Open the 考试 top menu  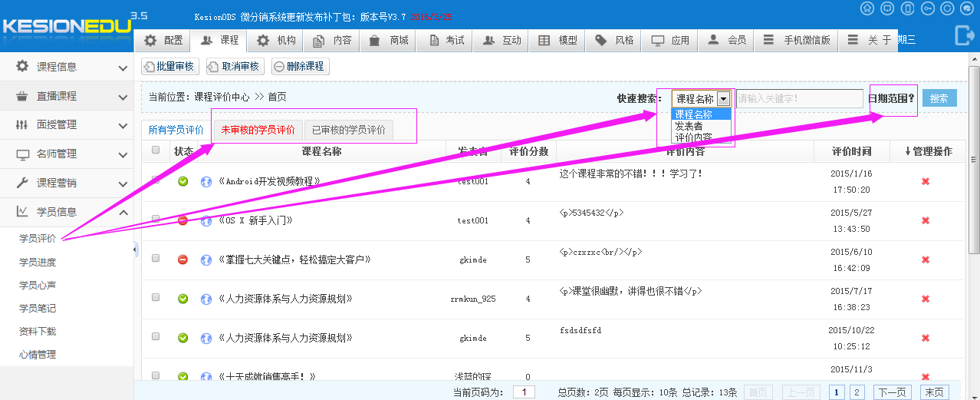[x=445, y=41]
